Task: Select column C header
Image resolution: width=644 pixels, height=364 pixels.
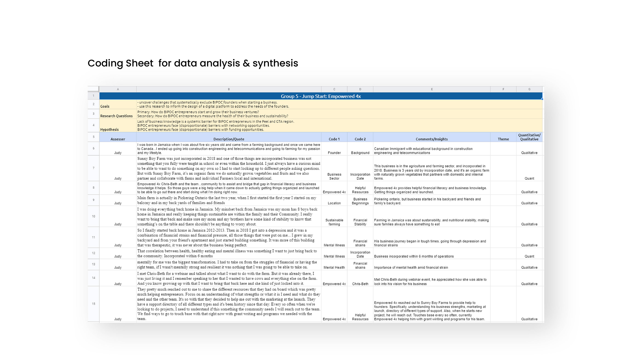Action: (x=334, y=89)
